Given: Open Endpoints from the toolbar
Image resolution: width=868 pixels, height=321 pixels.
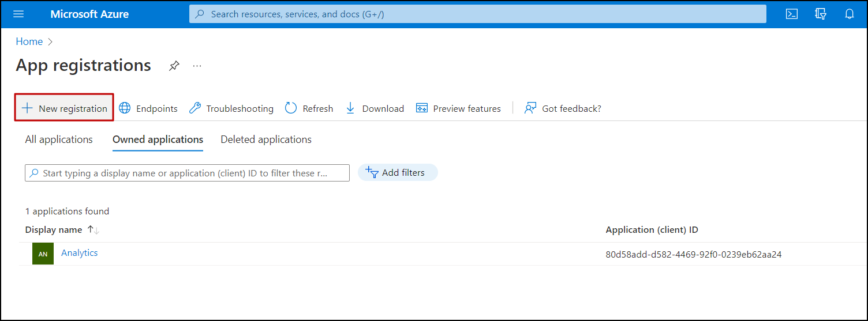Looking at the screenshot, I should pos(148,108).
